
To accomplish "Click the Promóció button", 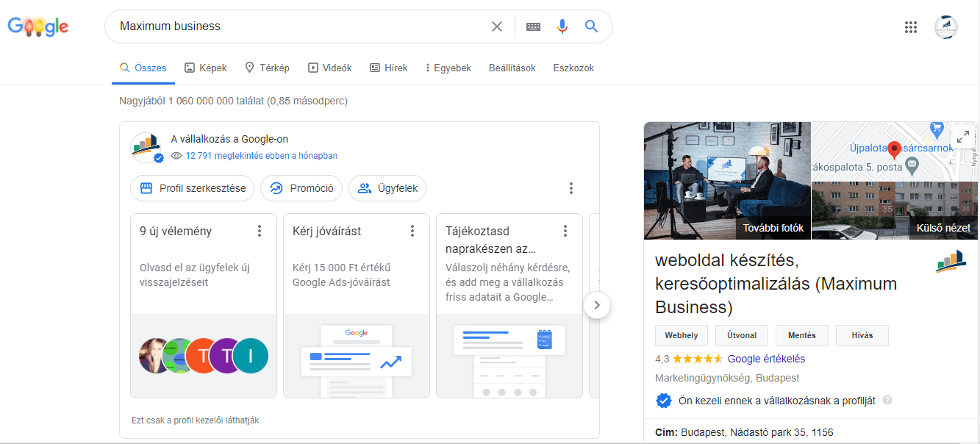I will [x=301, y=188].
